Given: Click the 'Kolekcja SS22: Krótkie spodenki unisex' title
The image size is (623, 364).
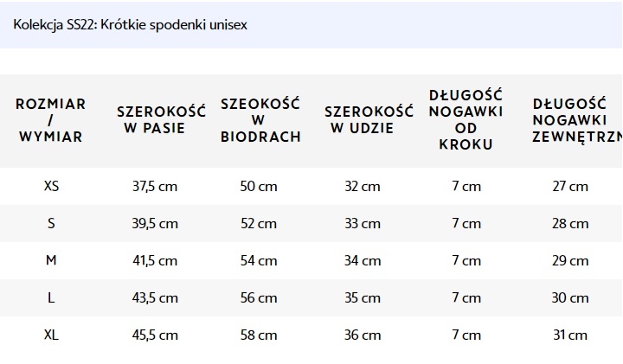Looking at the screenshot, I should (131, 24).
